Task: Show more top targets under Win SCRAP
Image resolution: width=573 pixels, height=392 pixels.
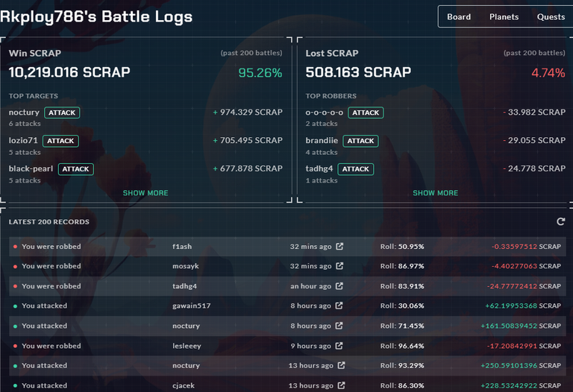Action: [x=145, y=193]
